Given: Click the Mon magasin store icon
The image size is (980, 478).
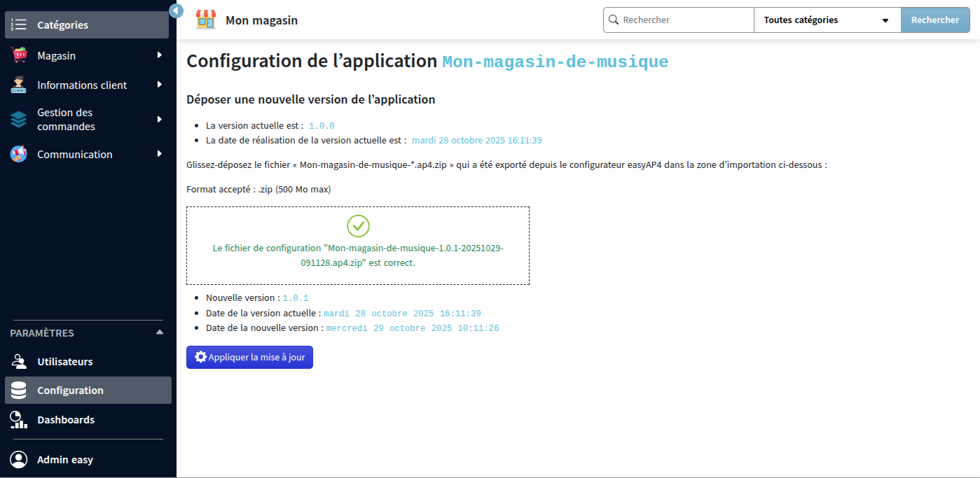Looking at the screenshot, I should click(205, 20).
